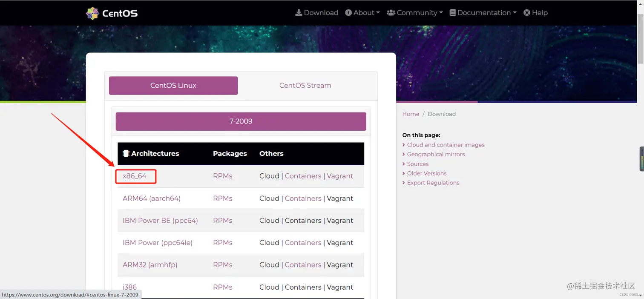The image size is (644, 299).
Task: Open the ARM64 (aarch64) link
Action: coord(152,198)
